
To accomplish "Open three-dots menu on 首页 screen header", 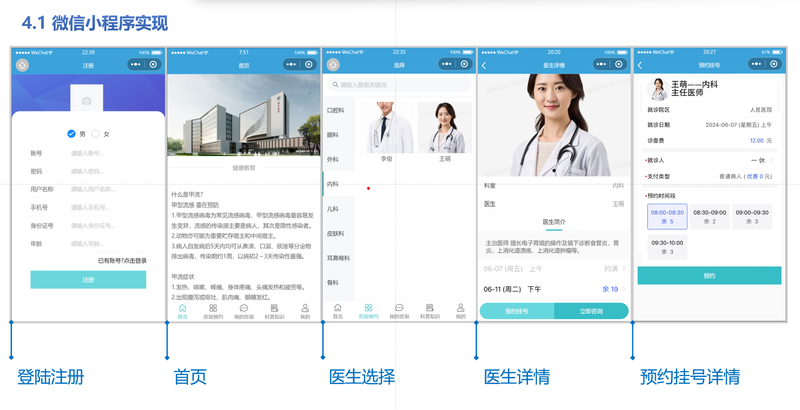I will point(291,65).
